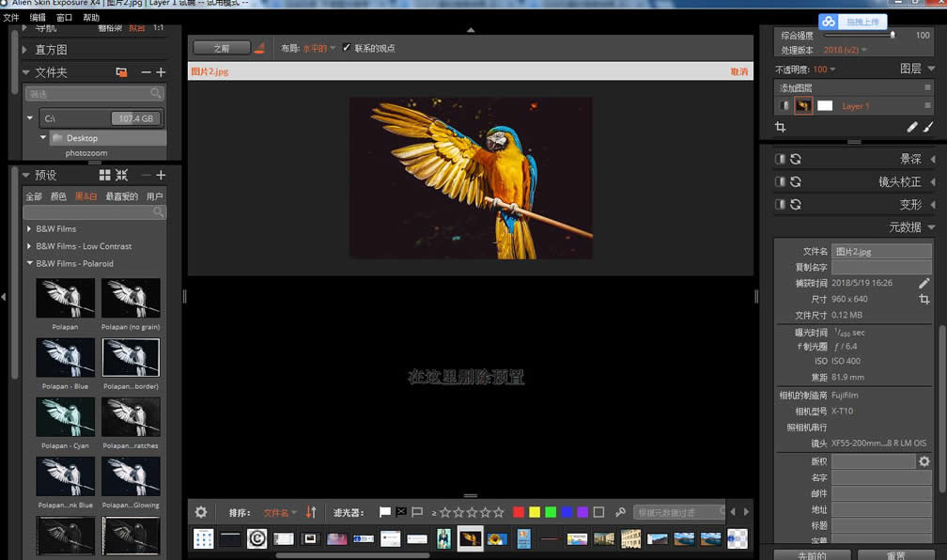Switch presets to grid view
Screen dimensions: 947x560
105,176
